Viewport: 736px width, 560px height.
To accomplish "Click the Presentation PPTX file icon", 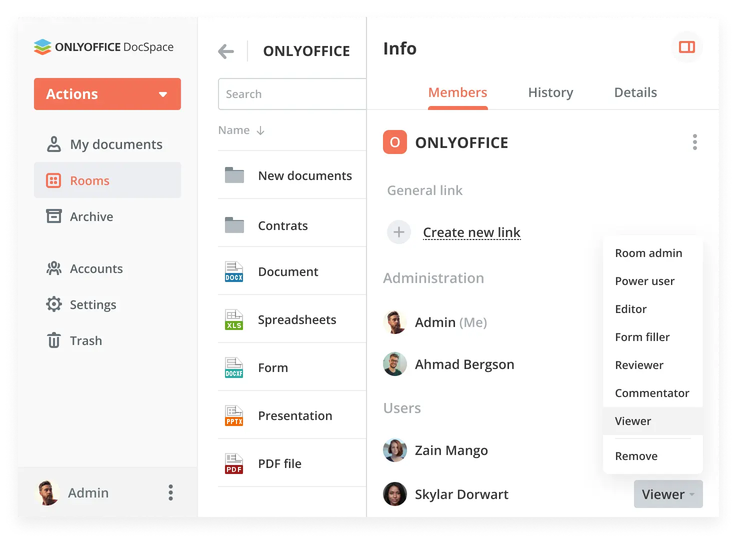I will click(x=234, y=416).
